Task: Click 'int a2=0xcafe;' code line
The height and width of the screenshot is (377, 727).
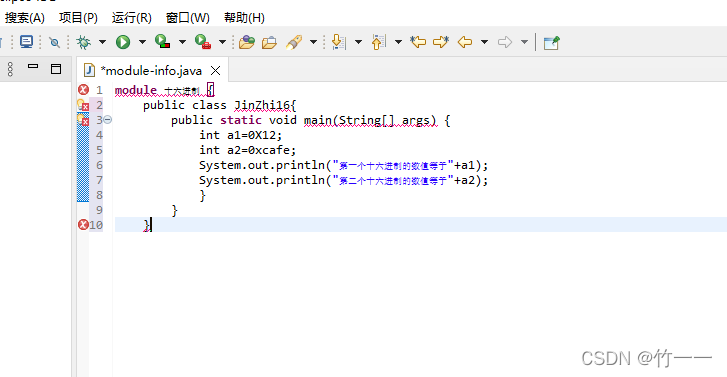Action: pyautogui.click(x=248, y=150)
